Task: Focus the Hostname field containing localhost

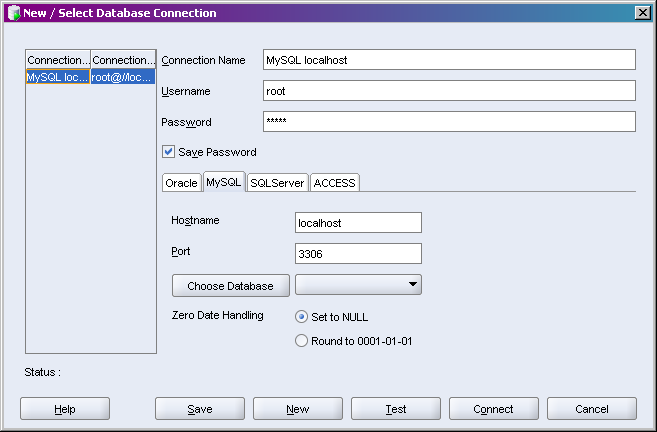Action: pyautogui.click(x=358, y=222)
